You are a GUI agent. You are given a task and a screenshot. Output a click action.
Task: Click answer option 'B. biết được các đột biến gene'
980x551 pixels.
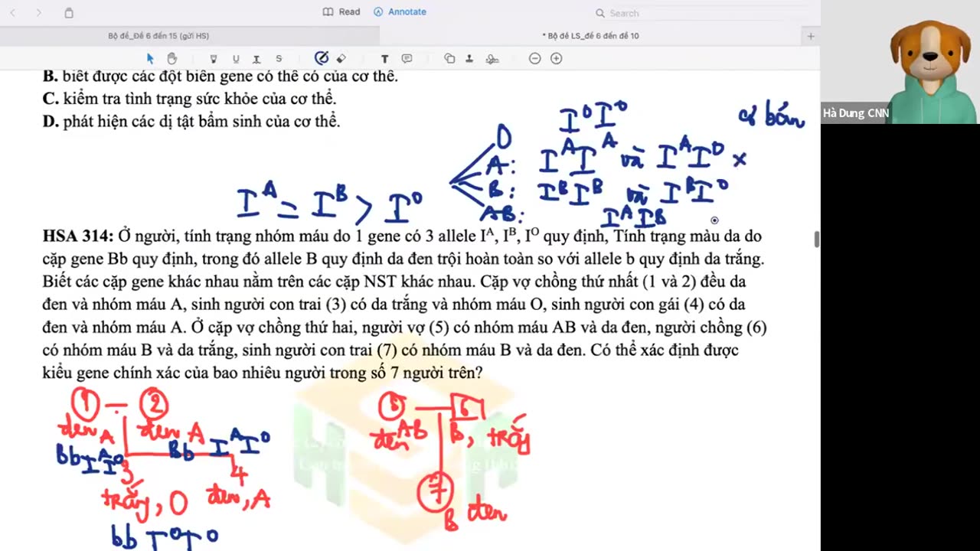(x=220, y=77)
